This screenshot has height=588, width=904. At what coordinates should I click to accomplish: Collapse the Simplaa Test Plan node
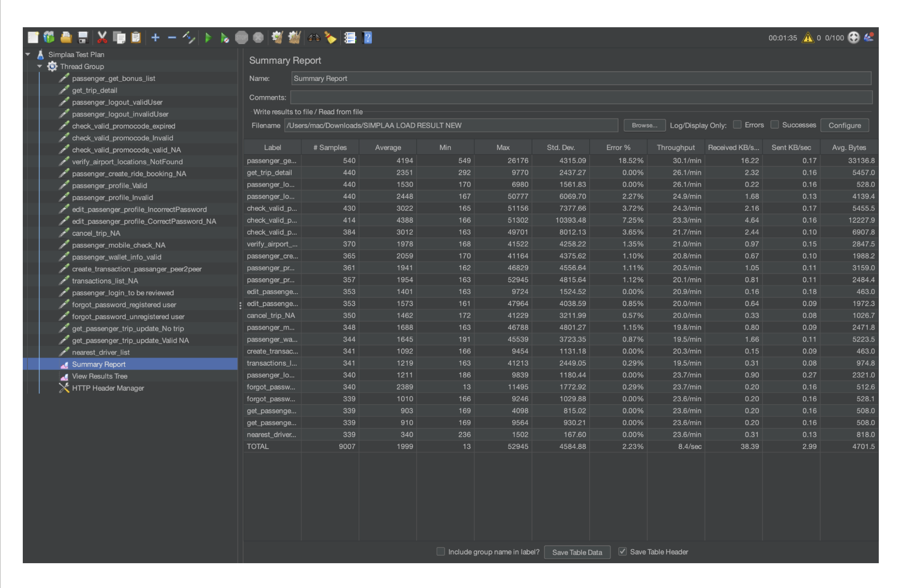click(x=28, y=54)
